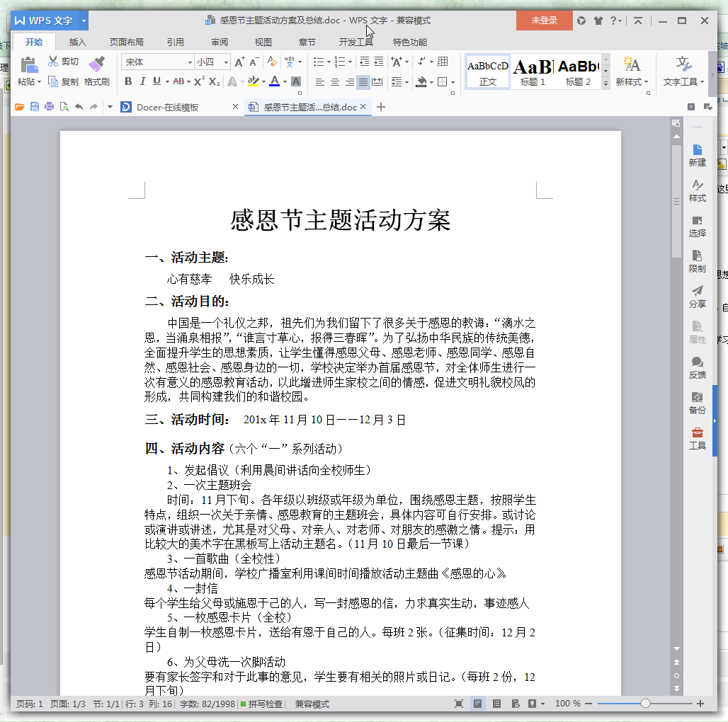The height and width of the screenshot is (722, 728).
Task: Center align the text
Action: 335,82
